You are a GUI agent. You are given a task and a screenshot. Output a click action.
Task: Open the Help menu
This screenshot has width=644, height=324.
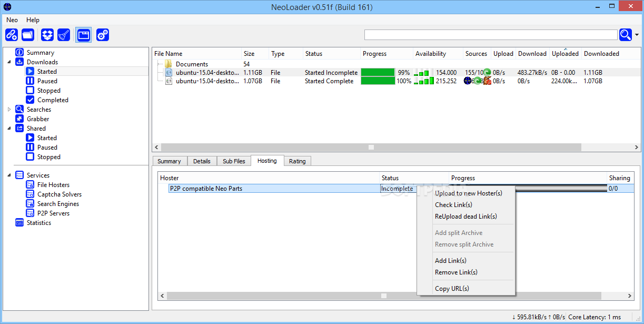pyautogui.click(x=33, y=20)
